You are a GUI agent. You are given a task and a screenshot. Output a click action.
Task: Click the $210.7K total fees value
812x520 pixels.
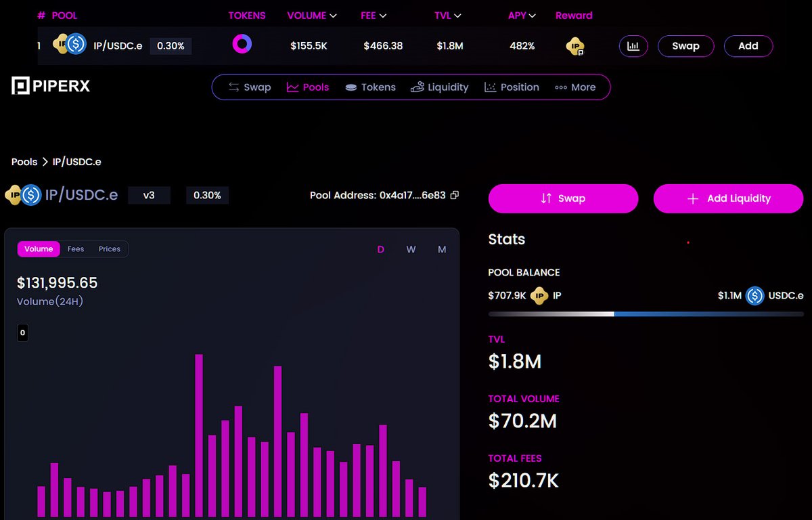coord(524,481)
